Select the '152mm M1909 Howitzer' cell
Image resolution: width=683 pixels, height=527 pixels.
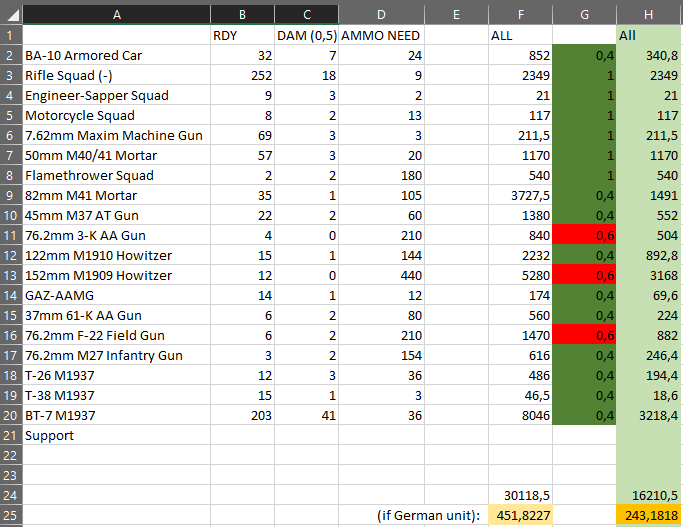116,275
